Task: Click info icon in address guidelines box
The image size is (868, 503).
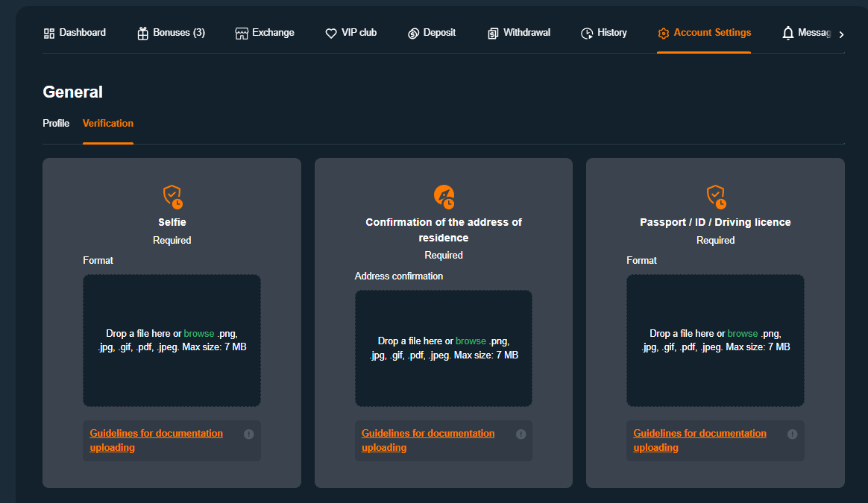Action: click(521, 434)
